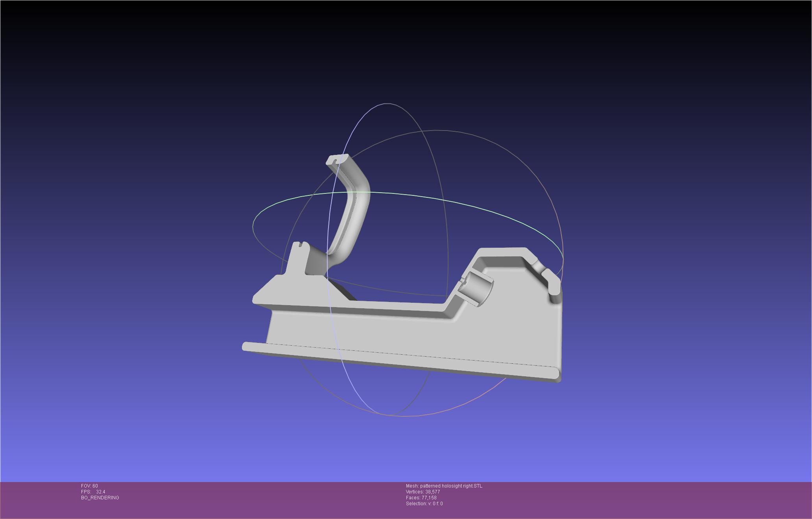The image size is (812, 519).
Task: Click the Faces: 77,158 info line
Action: click(x=421, y=498)
